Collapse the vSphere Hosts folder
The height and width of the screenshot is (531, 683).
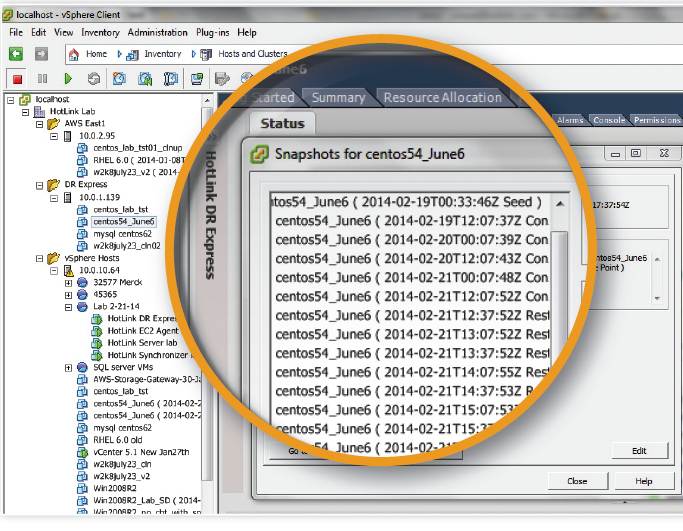pos(40,259)
